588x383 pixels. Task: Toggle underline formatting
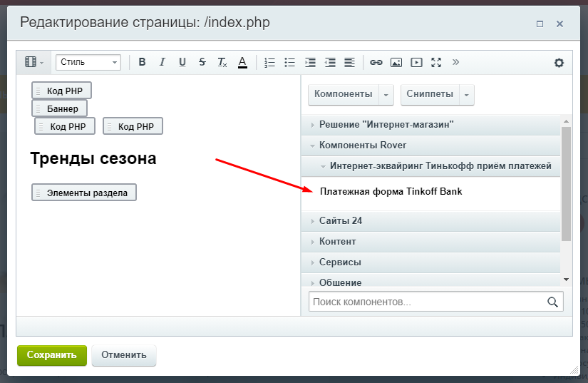point(182,62)
